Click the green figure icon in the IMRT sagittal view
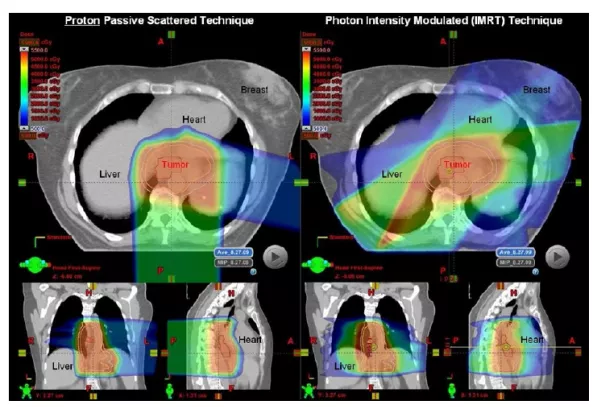 click(x=452, y=391)
